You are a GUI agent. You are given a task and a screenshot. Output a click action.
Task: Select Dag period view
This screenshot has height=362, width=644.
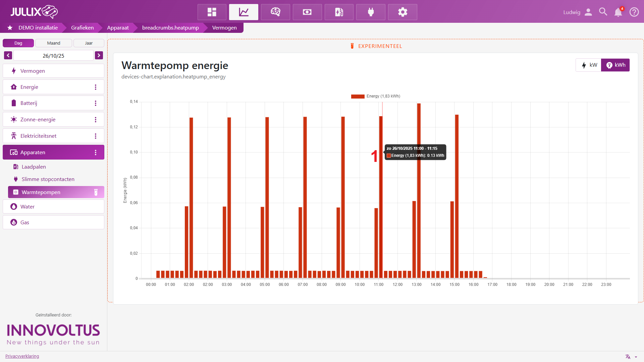tap(18, 43)
